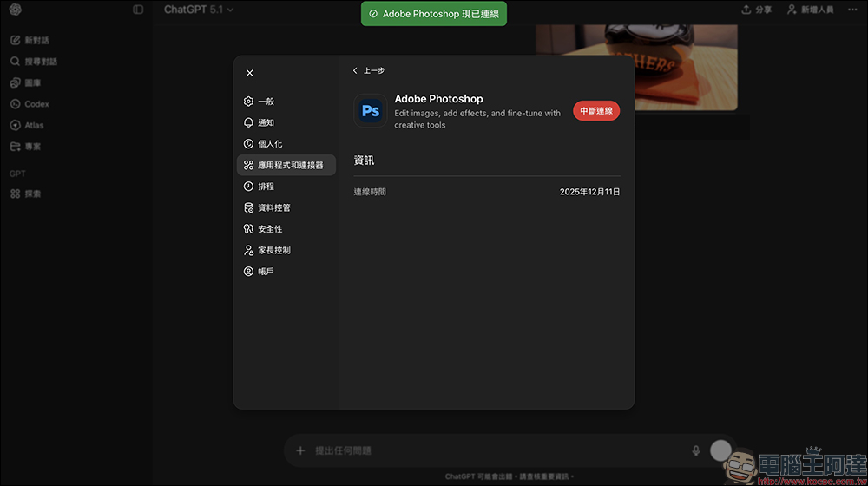Go back with 上一步
The height and width of the screenshot is (486, 868).
point(369,71)
